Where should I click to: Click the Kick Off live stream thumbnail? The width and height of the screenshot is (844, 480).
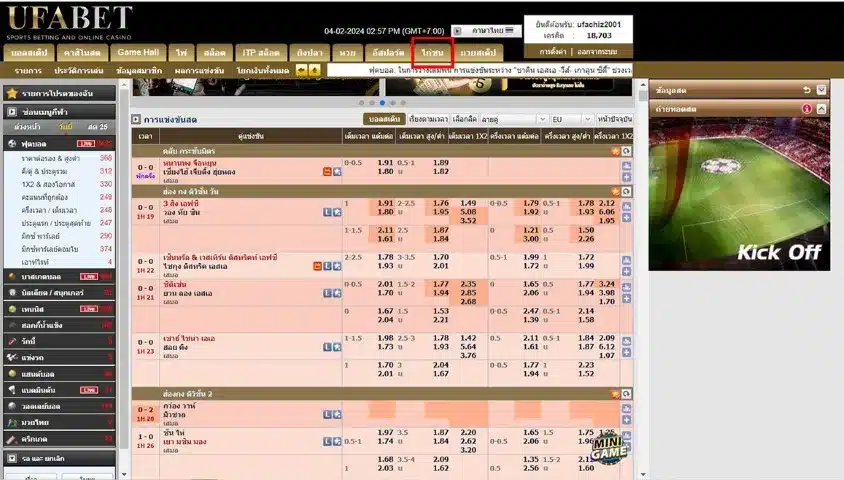pos(739,194)
